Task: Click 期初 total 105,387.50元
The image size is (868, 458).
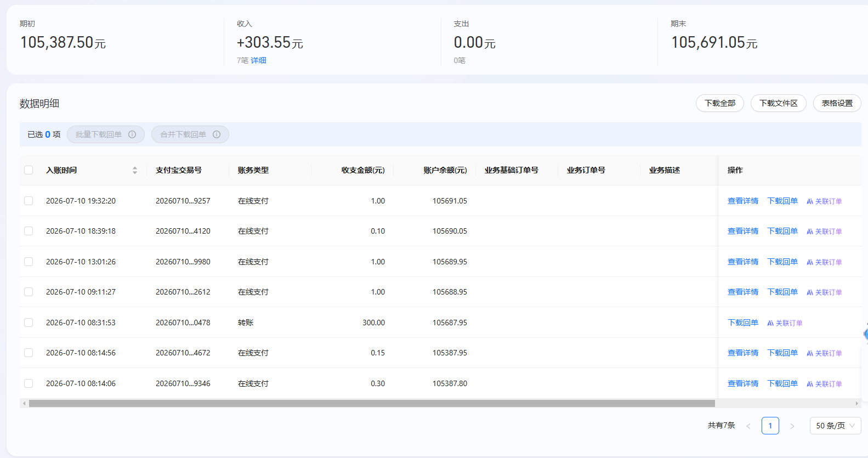Action: coord(63,42)
